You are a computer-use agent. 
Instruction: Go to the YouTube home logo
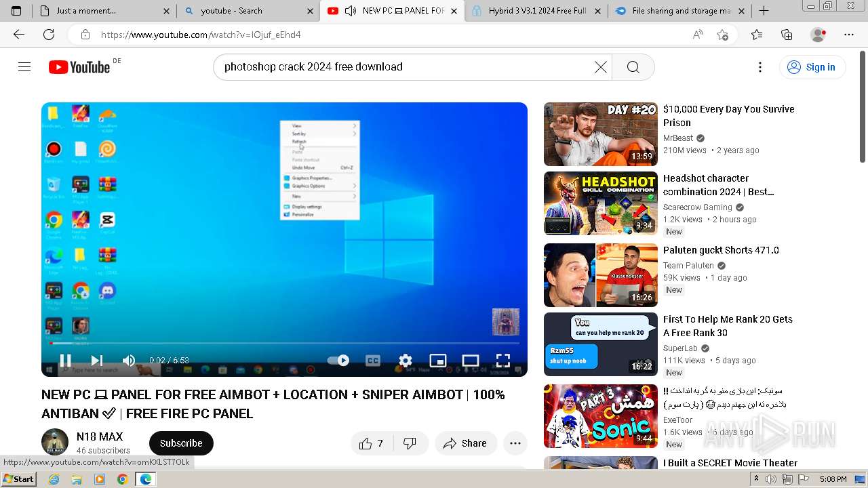(x=79, y=67)
